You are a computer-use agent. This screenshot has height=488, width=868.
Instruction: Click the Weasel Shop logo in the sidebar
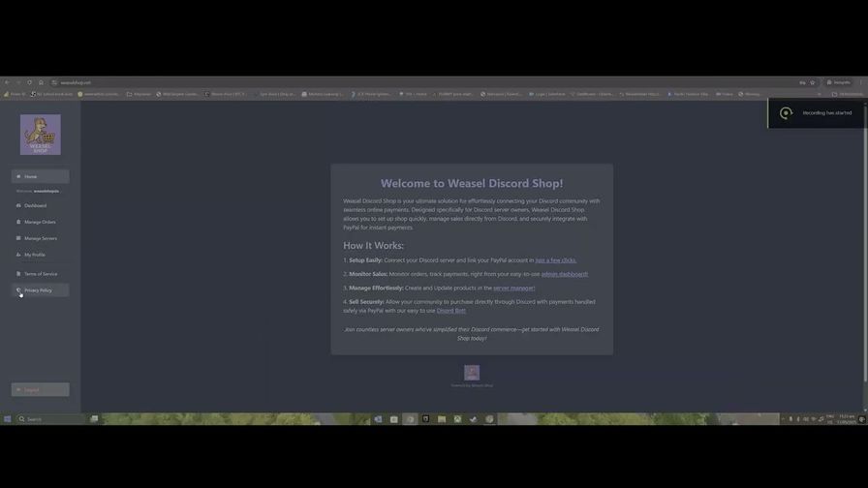[41, 135]
